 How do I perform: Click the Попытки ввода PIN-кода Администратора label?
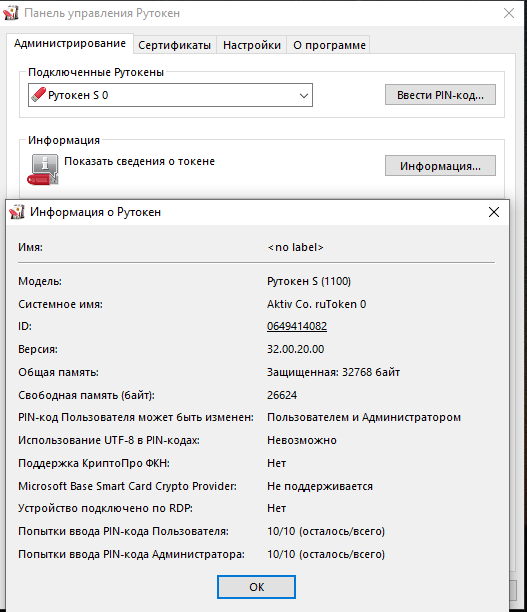click(131, 554)
